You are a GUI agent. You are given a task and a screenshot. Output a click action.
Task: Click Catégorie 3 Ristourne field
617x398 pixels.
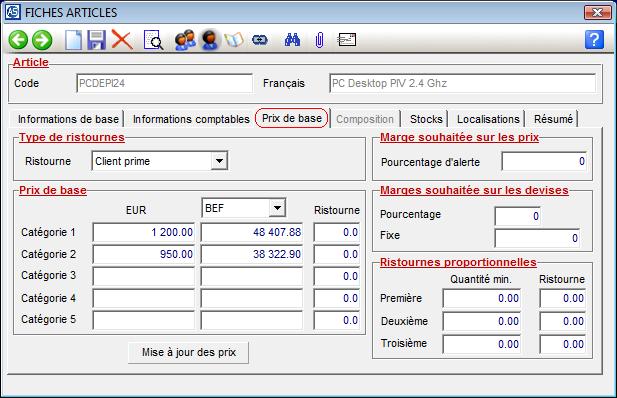[x=336, y=276]
